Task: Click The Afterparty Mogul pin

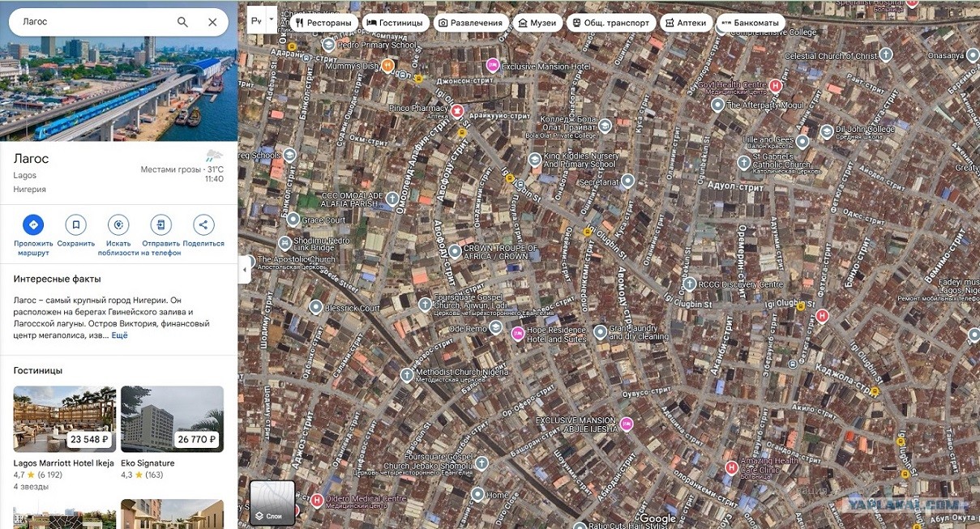Action: click(x=717, y=105)
